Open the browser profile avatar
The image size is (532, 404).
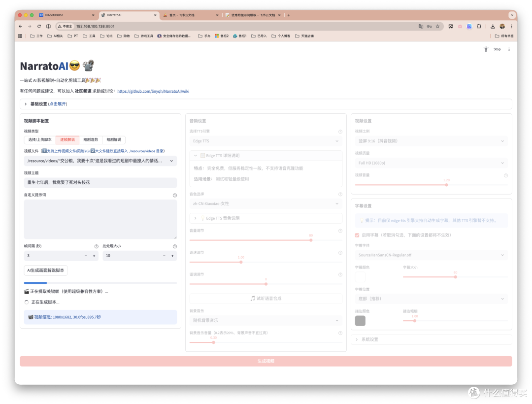tap(502, 26)
